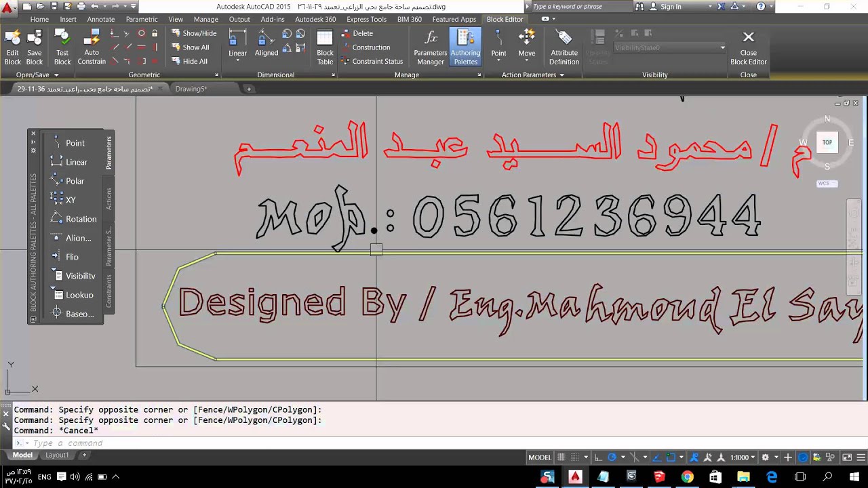Switch to the Annotate ribbon tab
The height and width of the screenshot is (488, 868).
point(101,19)
